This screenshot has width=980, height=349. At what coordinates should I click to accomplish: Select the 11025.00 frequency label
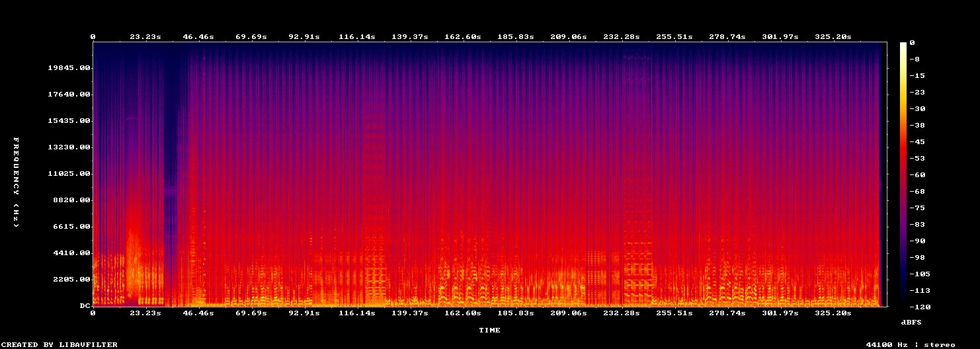[69, 174]
